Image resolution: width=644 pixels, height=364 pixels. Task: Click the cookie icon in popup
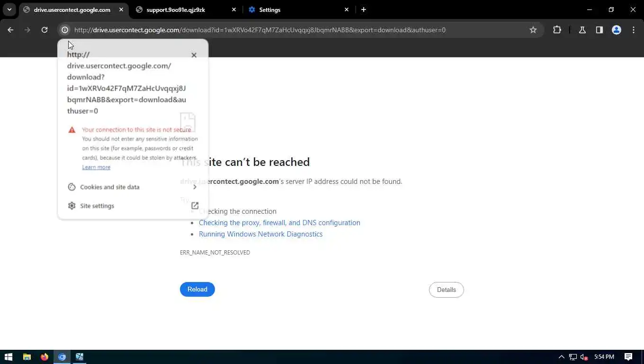[72, 187]
